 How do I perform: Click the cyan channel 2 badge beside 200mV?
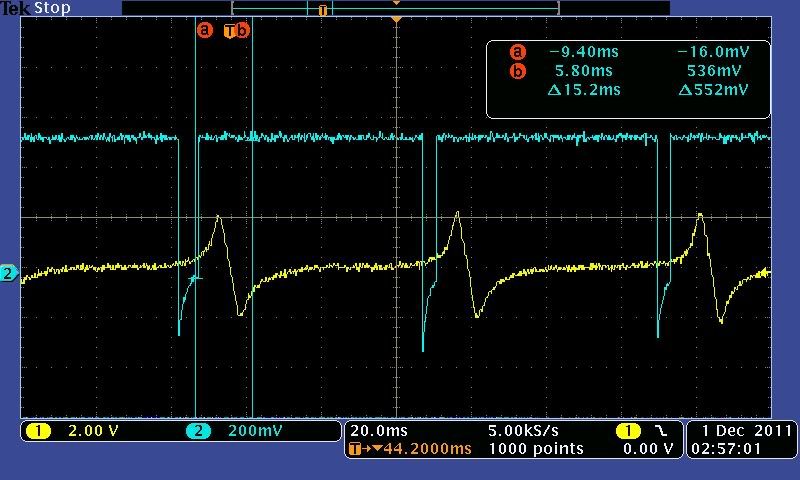(x=197, y=431)
